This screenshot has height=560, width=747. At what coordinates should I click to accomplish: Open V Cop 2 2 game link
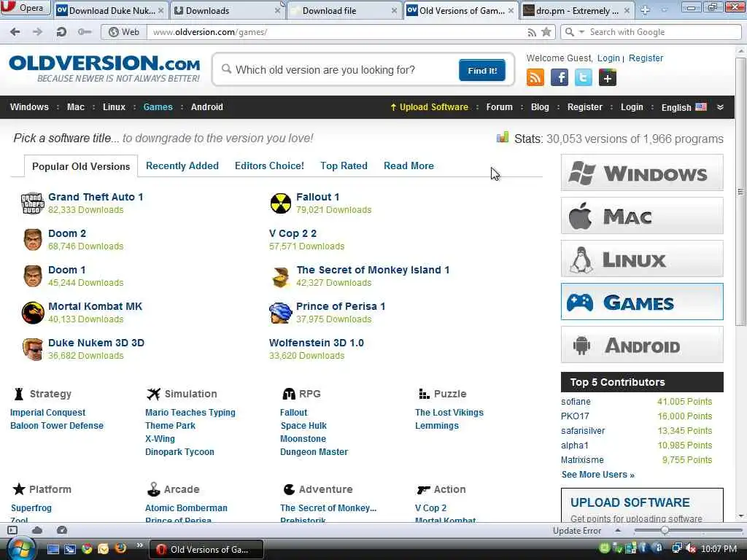pyautogui.click(x=293, y=233)
